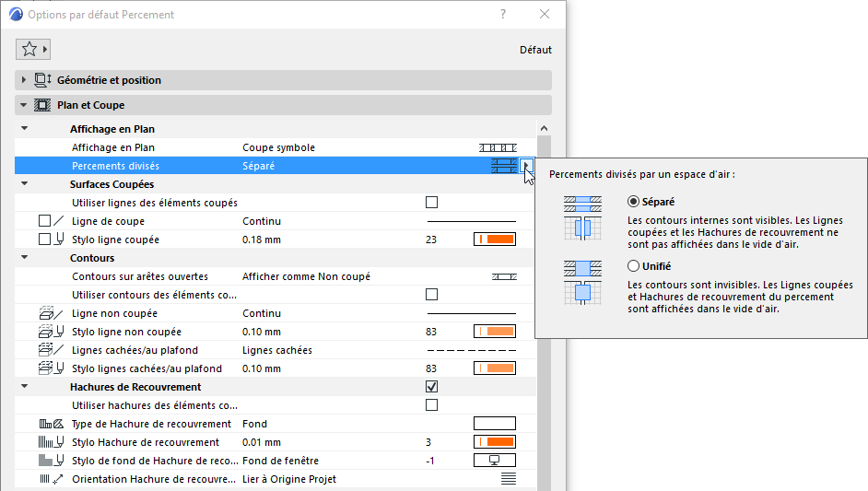This screenshot has height=491, width=868.
Task: Select the Unifié radio option
Action: click(633, 265)
